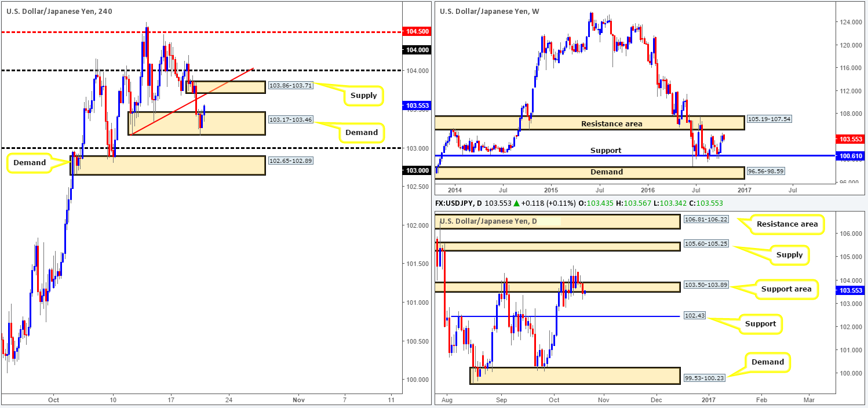Select the '24' date on the 4-hour time axis

pos(229,399)
